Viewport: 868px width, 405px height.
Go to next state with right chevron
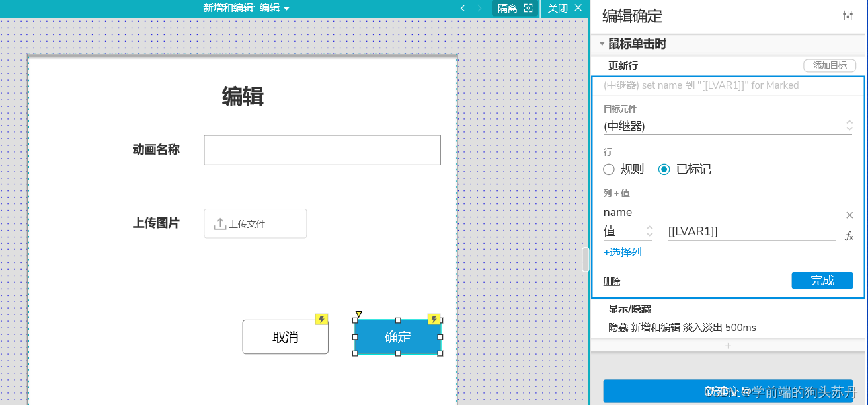pyautogui.click(x=480, y=8)
